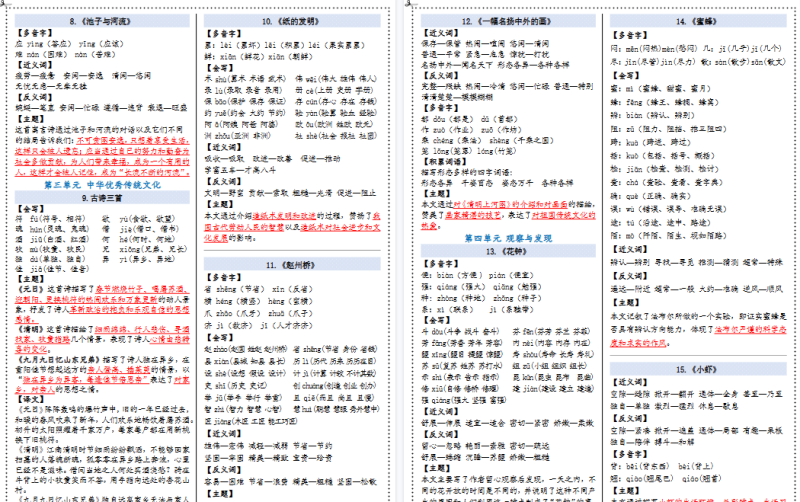The width and height of the screenshot is (800, 502).
Task: Click the 【译文】 label under lesson 9
Action: [30, 399]
